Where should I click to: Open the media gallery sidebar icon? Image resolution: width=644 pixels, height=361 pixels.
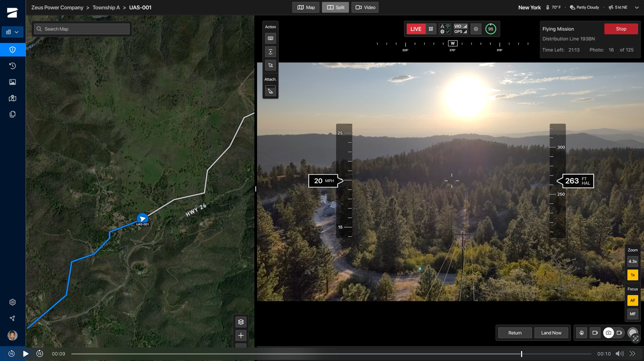tap(12, 82)
